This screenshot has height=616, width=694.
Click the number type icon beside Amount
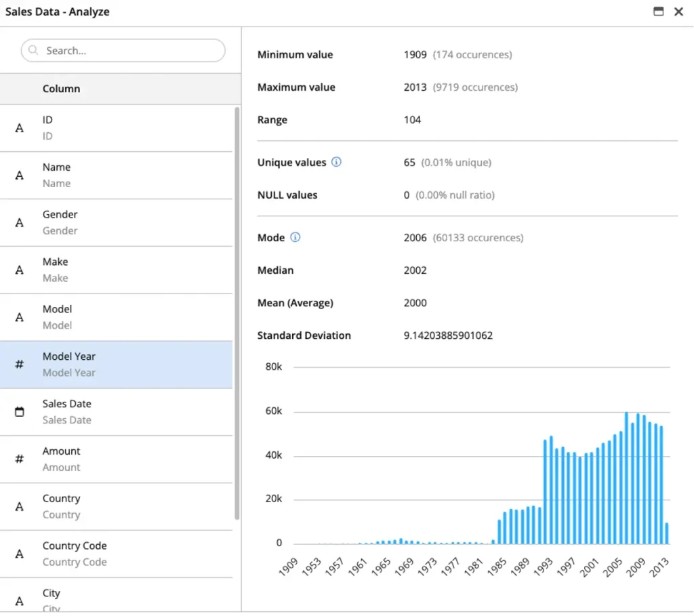[x=20, y=459]
